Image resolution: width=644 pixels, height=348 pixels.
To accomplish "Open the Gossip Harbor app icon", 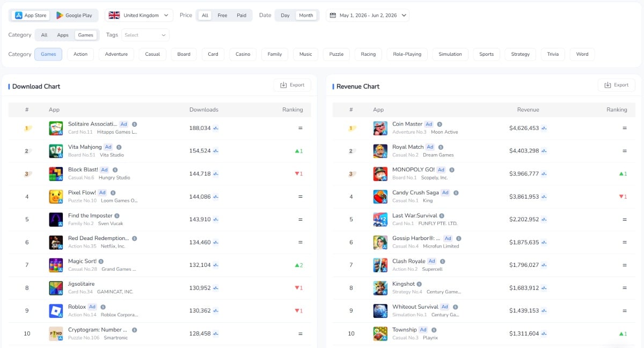I will pyautogui.click(x=380, y=242).
